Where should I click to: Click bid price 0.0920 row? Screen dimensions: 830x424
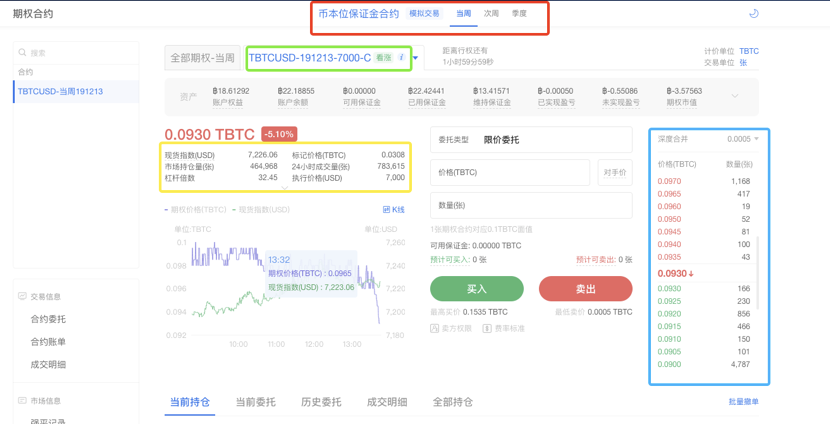704,313
